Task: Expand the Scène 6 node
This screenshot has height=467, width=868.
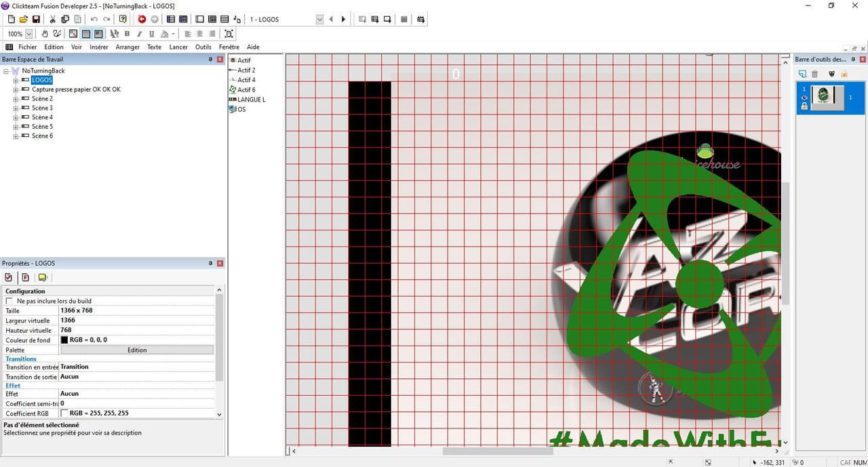Action: point(16,136)
